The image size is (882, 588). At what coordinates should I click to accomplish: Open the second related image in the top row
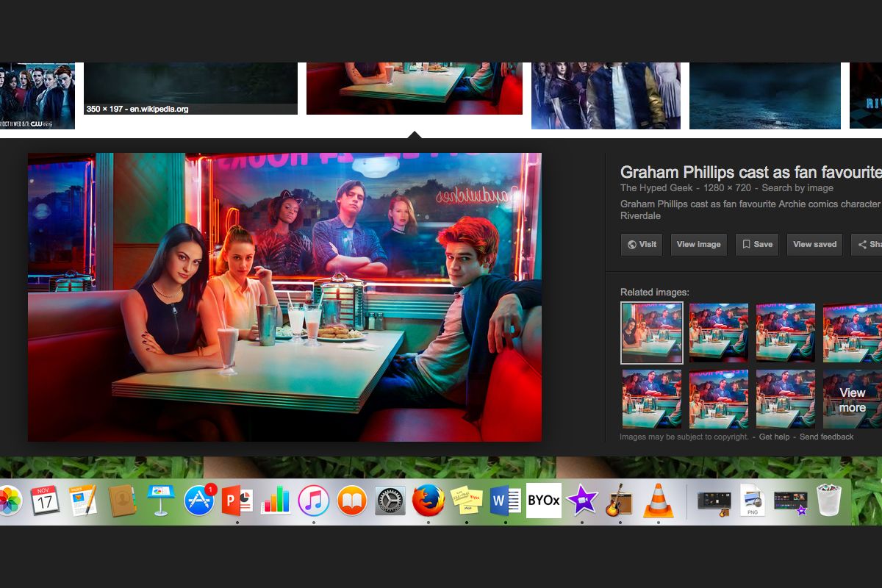tap(719, 333)
